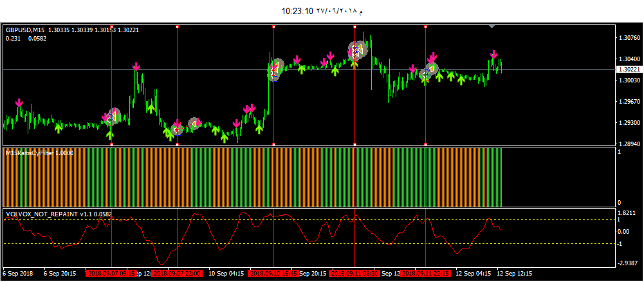The width and height of the screenshot is (644, 282).
Task: Click the highlighted current price label 1.30221
Action: coord(627,70)
